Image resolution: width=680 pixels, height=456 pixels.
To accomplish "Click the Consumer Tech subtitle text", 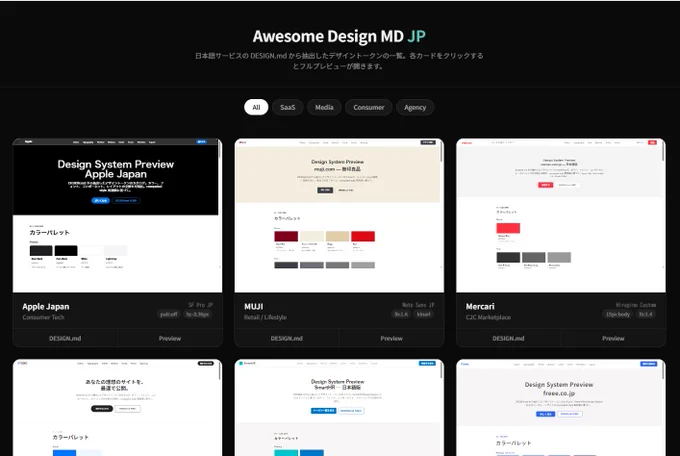I will pos(43,317).
